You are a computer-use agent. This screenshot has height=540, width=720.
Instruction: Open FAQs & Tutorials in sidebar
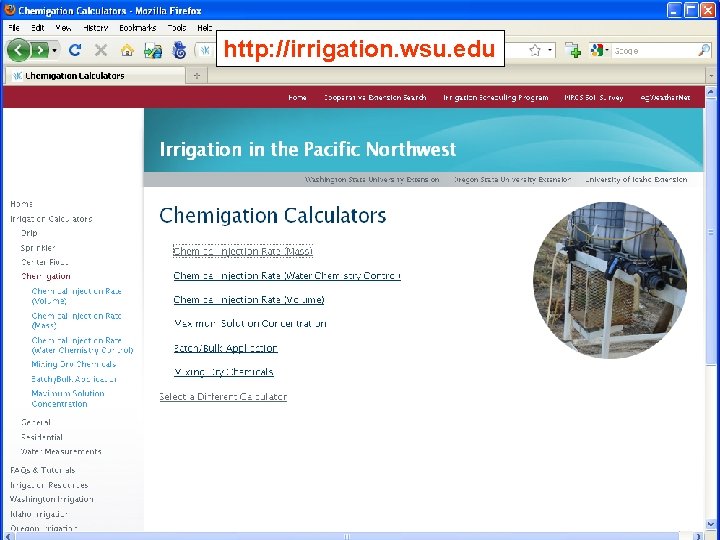42,470
